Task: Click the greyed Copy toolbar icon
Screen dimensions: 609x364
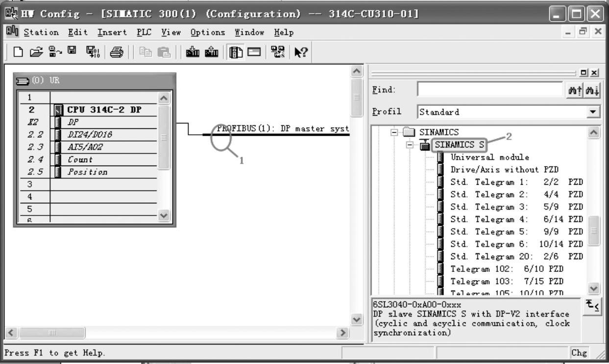Action: pyautogui.click(x=145, y=52)
